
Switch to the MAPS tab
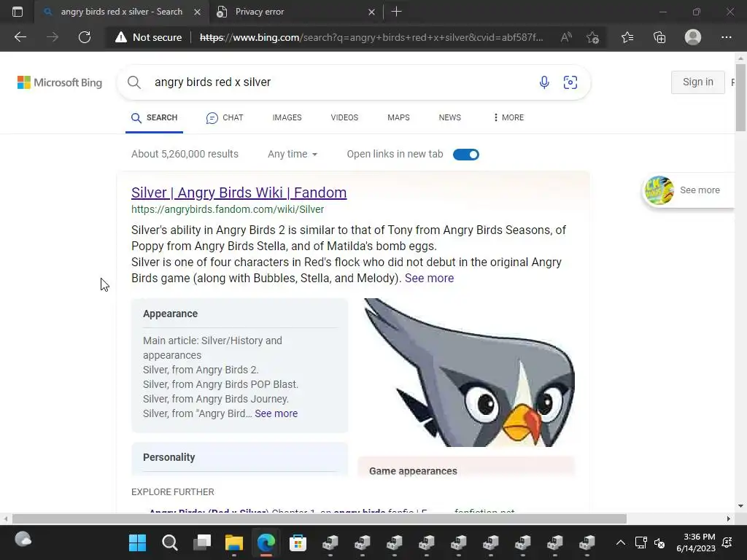(x=398, y=117)
